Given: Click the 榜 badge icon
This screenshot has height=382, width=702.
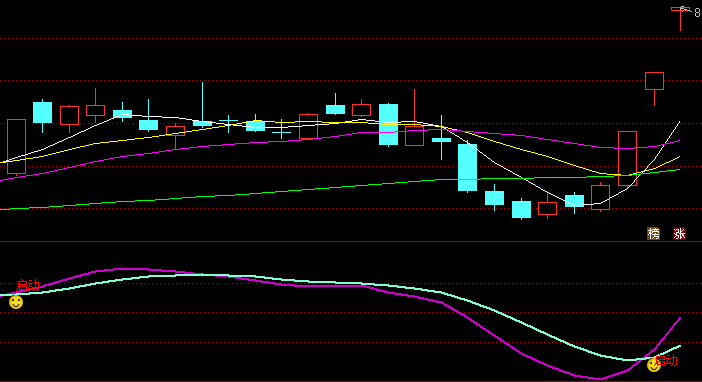Looking at the screenshot, I should point(653,233).
